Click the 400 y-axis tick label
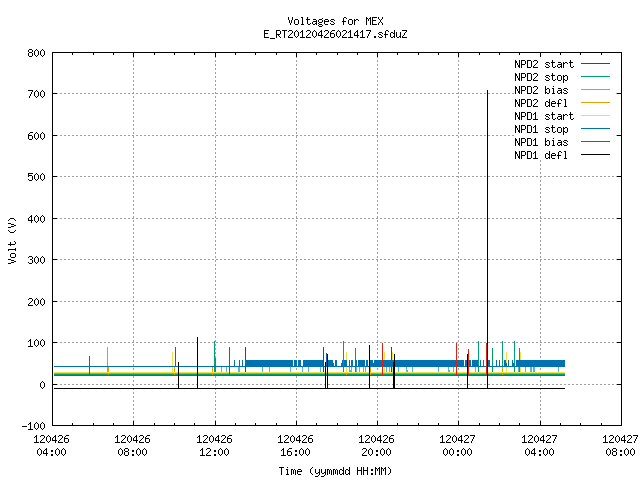Viewport: 640px width, 480px height. 36,219
